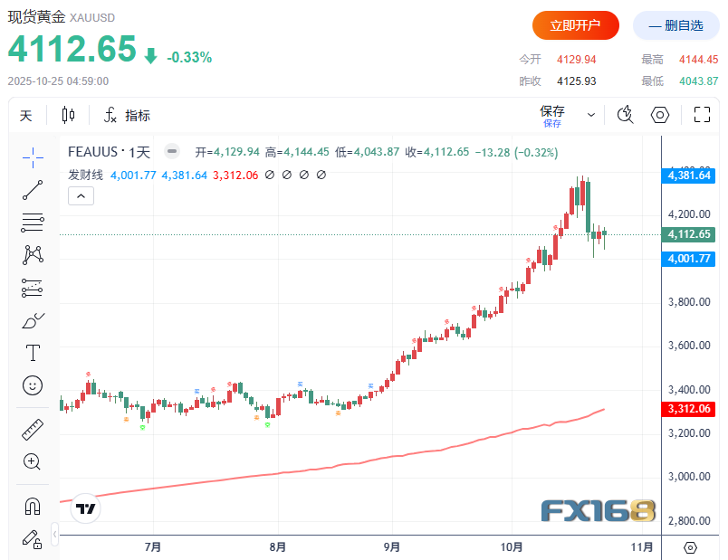Open the 天 time interval dropdown
The image size is (728, 560).
26,115
